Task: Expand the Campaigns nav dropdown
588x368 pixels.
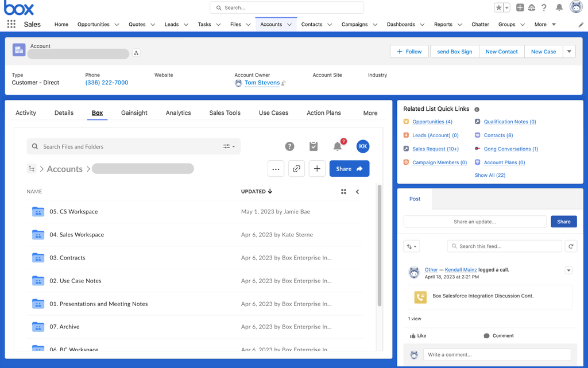Action: (374, 25)
